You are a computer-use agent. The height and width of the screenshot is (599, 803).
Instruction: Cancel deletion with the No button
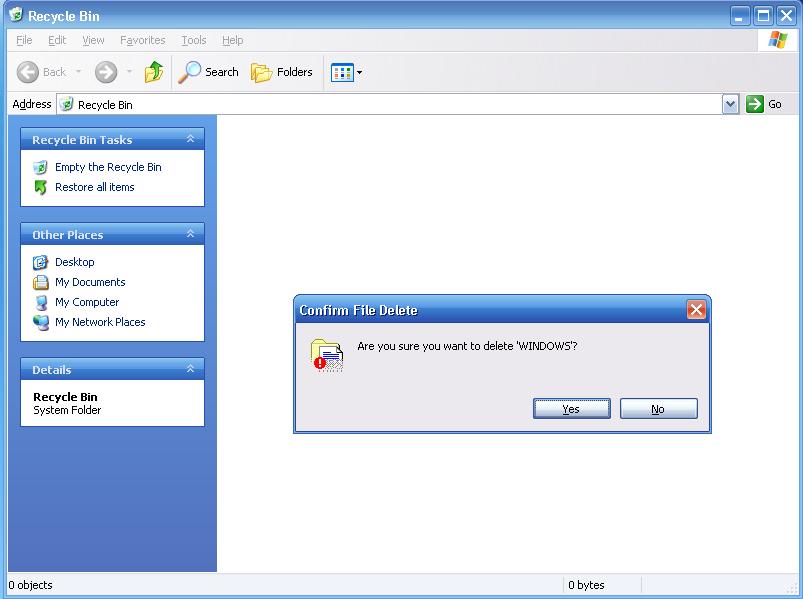(x=659, y=409)
